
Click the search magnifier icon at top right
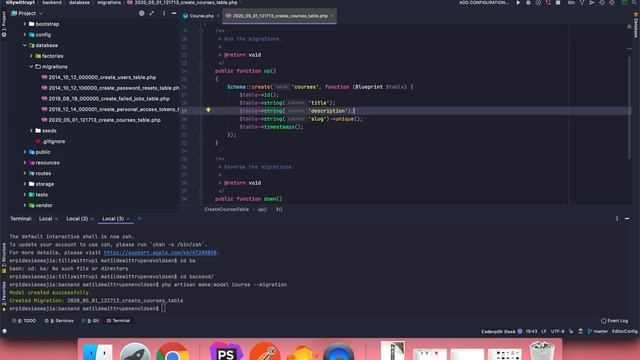[635, 2]
